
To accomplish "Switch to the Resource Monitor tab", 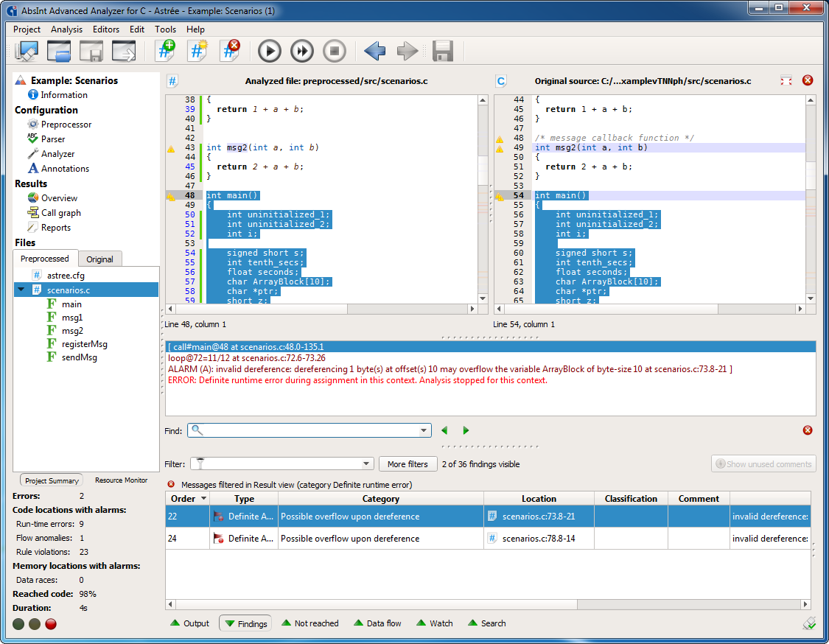I will (x=121, y=480).
